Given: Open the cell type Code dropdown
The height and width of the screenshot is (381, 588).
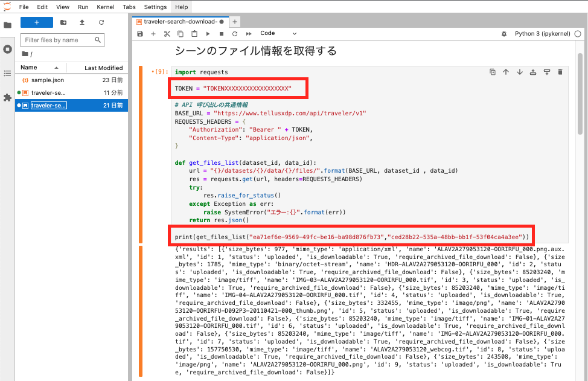Looking at the screenshot, I should click(x=278, y=33).
